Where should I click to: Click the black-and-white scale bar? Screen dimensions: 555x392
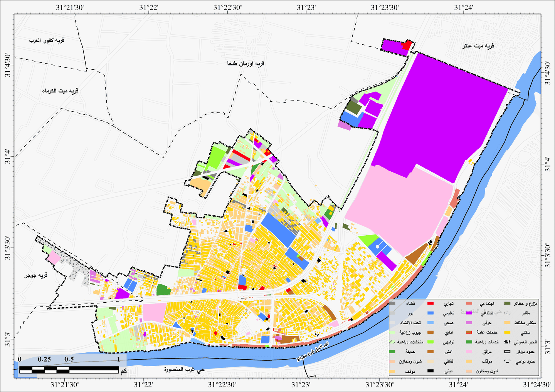(69, 370)
